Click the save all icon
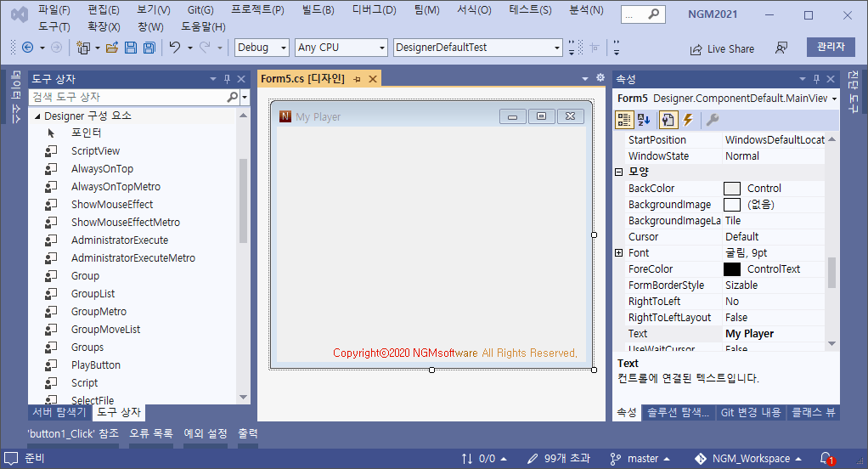This screenshot has width=868, height=469. [x=149, y=48]
